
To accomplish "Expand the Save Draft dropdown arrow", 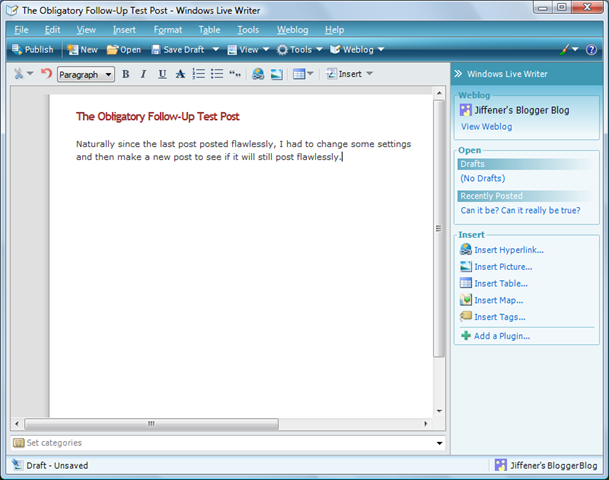I will coord(216,50).
